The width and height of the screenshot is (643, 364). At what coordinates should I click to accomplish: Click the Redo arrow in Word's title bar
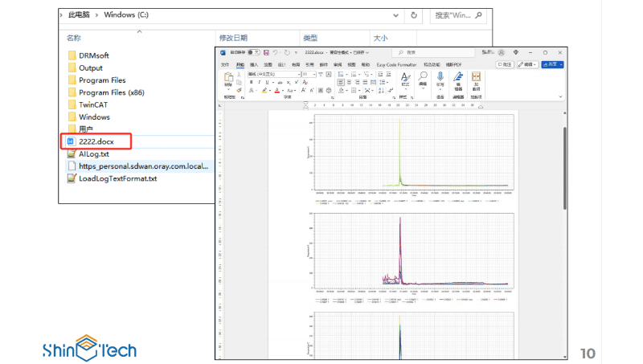(287, 52)
